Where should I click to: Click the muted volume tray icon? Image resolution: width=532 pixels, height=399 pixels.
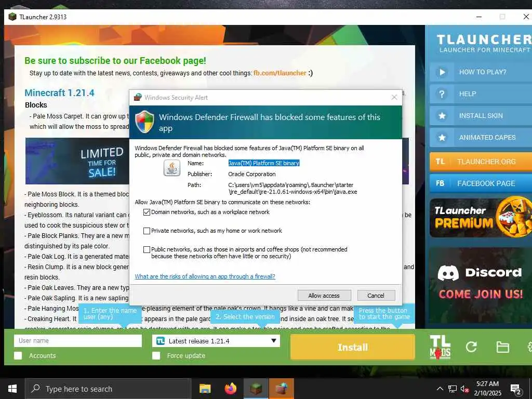464,389
